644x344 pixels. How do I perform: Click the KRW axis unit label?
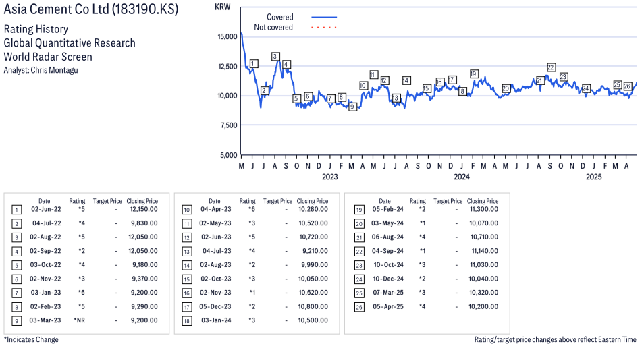[x=223, y=7]
